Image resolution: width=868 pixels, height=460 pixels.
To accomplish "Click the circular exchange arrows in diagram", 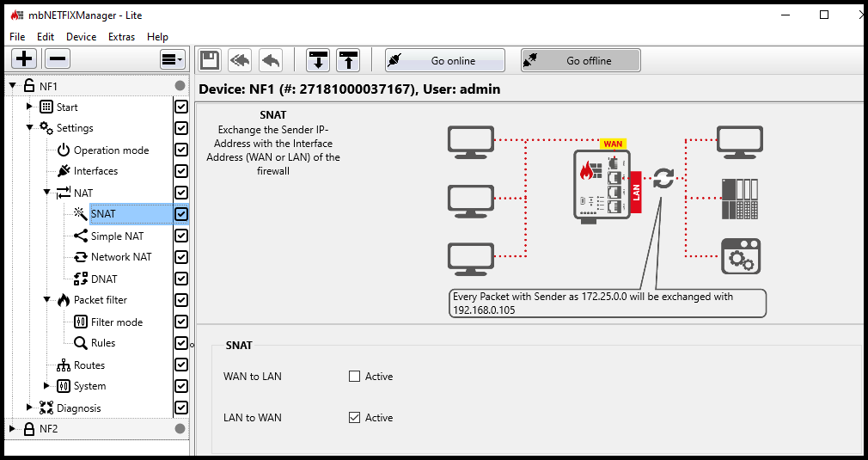I will tap(663, 178).
